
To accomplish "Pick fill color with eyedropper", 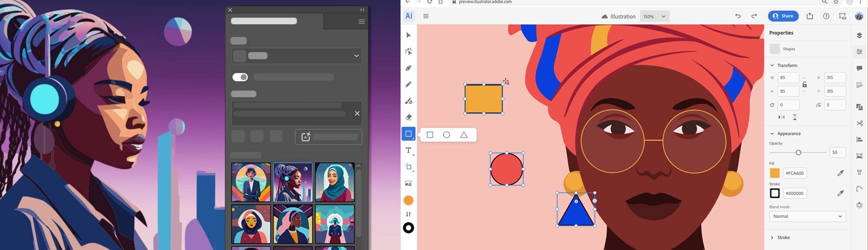I will click(x=840, y=173).
